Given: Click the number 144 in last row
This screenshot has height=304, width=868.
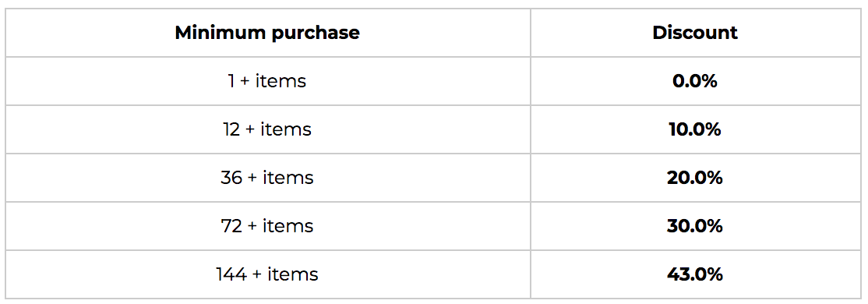Looking at the screenshot, I should (x=231, y=274).
